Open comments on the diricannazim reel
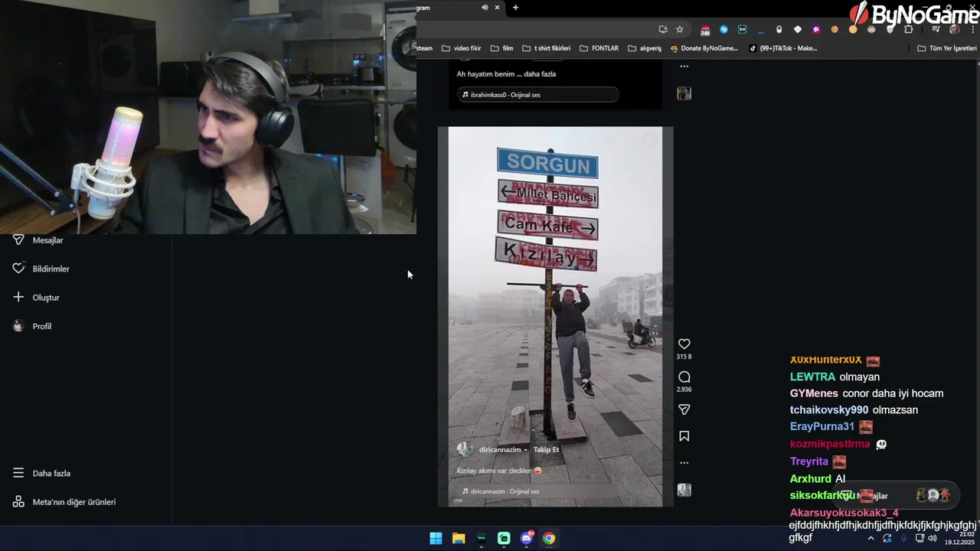The width and height of the screenshot is (980, 551). pyautogui.click(x=684, y=377)
